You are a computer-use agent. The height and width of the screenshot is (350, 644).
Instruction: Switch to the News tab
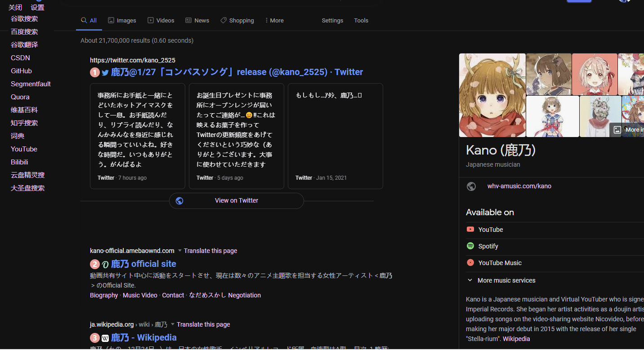tap(197, 21)
